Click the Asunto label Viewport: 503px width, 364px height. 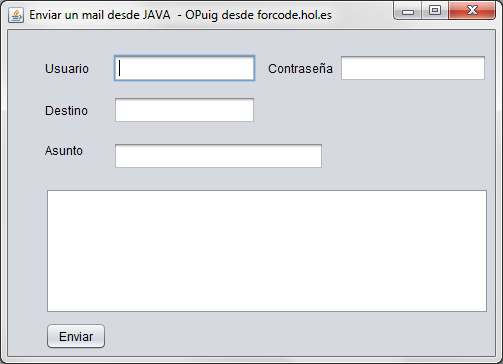[64, 151]
